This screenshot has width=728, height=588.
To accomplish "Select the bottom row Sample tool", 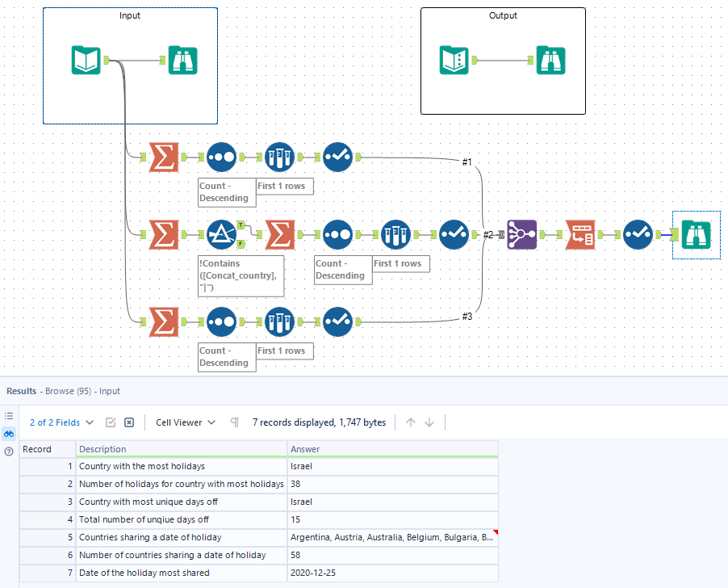I will [279, 321].
